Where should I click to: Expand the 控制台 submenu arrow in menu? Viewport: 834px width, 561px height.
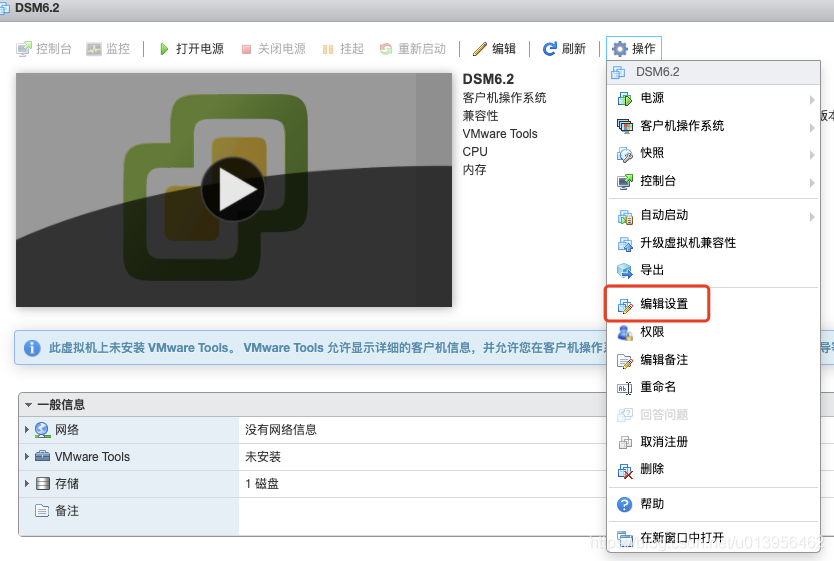coord(812,182)
